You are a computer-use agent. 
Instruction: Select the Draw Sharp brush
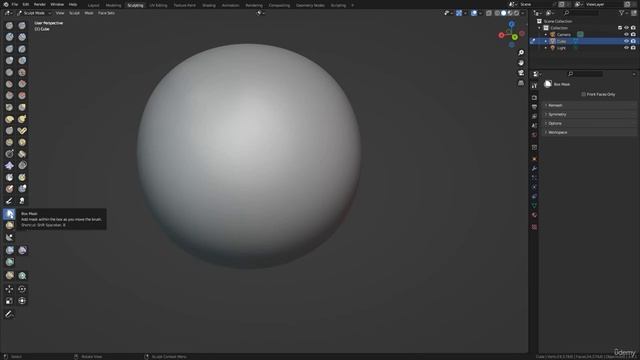pyautogui.click(x=22, y=25)
